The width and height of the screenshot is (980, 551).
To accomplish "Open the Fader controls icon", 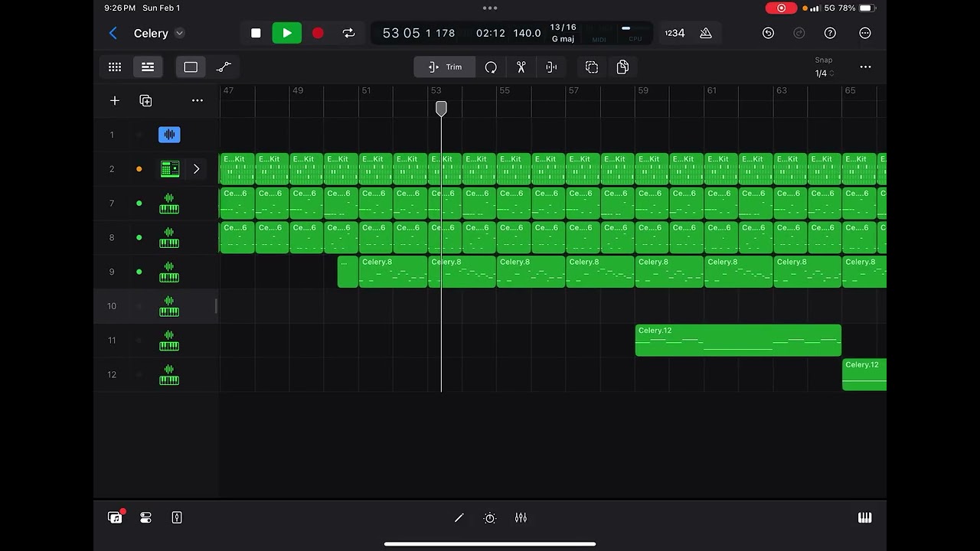I will point(177,518).
